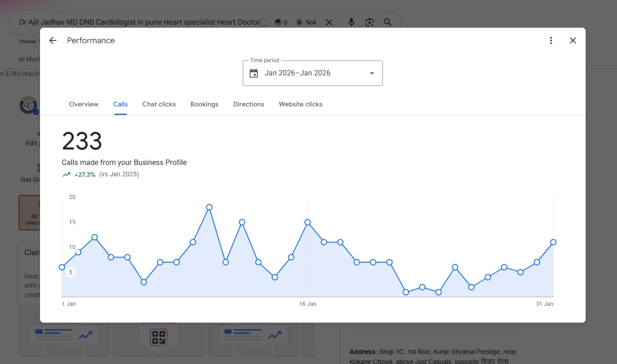
Task: Click the back arrow beside Performance
Action: click(53, 40)
